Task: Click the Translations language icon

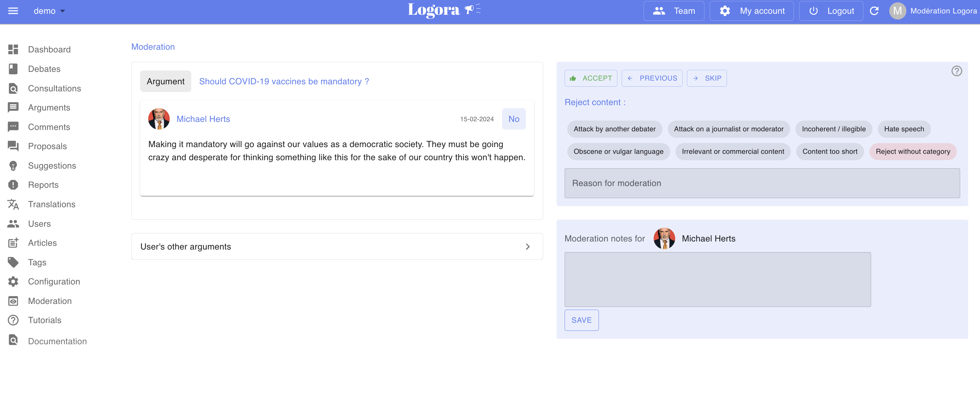Action: pos(13,204)
